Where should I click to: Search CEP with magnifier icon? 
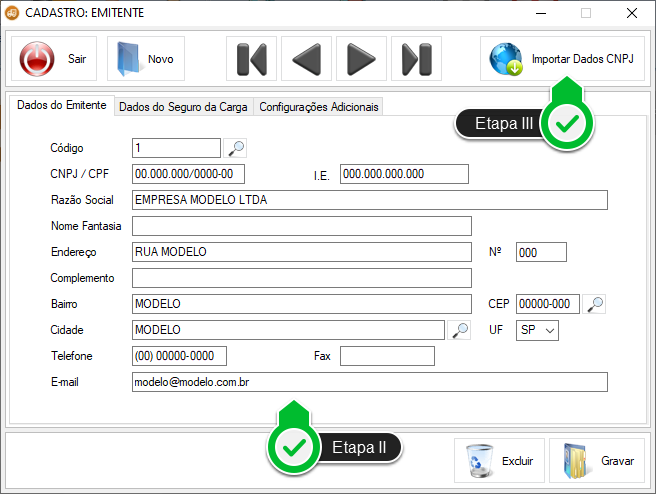click(x=594, y=304)
